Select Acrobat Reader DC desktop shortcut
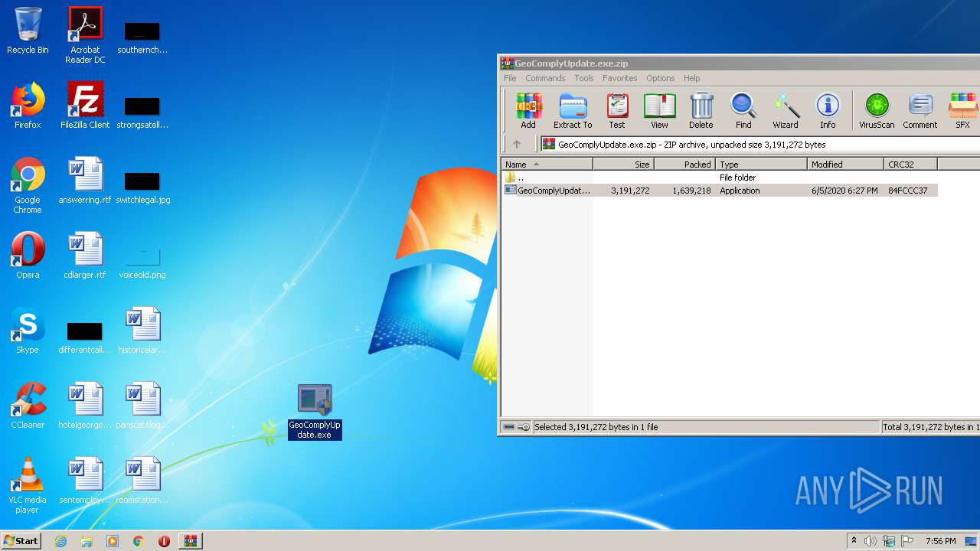This screenshot has height=551, width=980. coord(85,35)
